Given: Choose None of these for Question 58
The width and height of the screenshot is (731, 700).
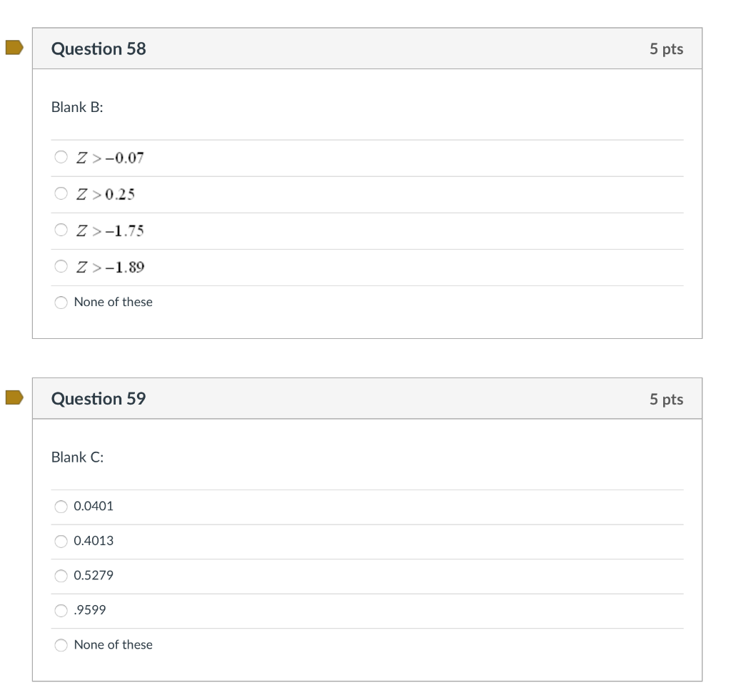Looking at the screenshot, I should point(61,303).
